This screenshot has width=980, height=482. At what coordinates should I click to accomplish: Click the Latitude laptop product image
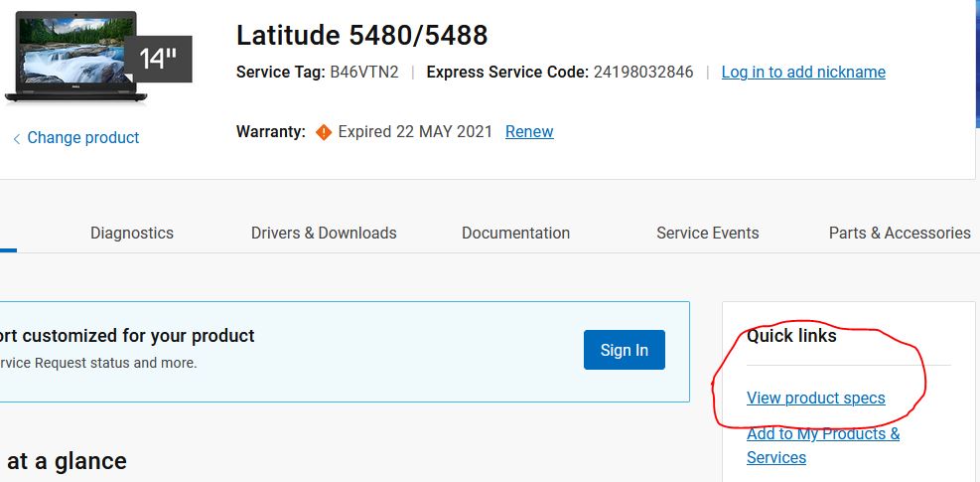coord(75,57)
